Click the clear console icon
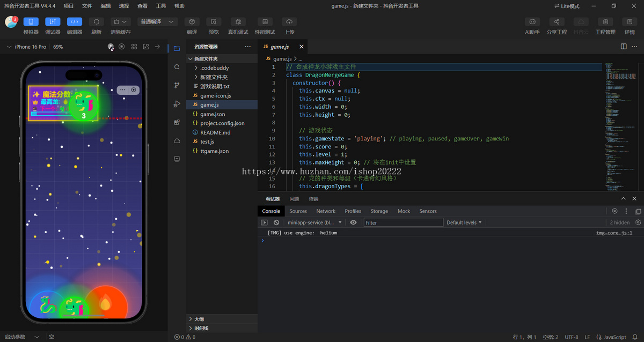 [276, 222]
